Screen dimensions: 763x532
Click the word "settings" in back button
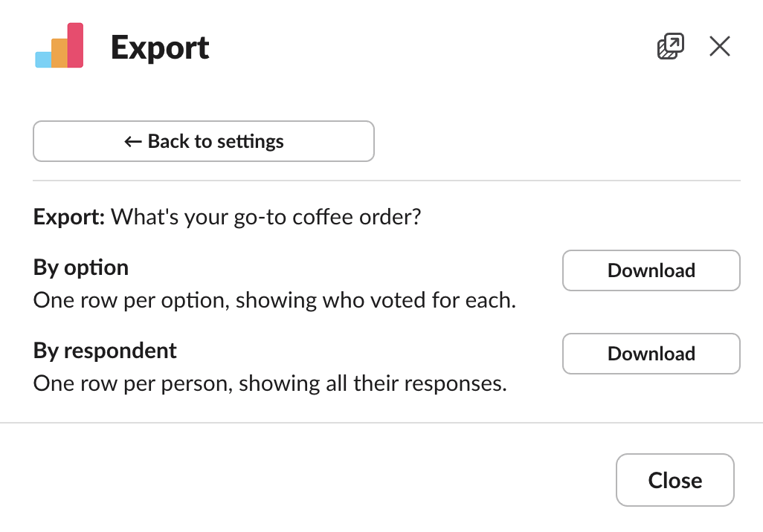[x=251, y=141]
